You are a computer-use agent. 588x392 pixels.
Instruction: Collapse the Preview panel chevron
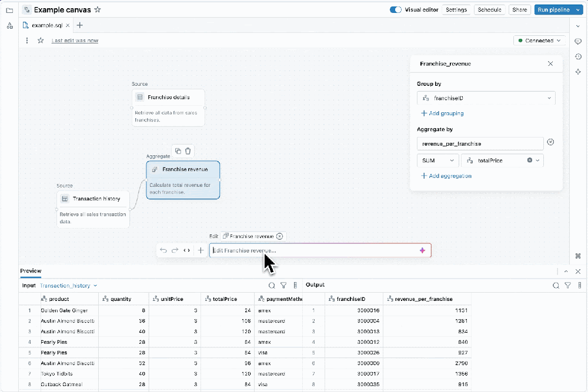click(x=566, y=272)
